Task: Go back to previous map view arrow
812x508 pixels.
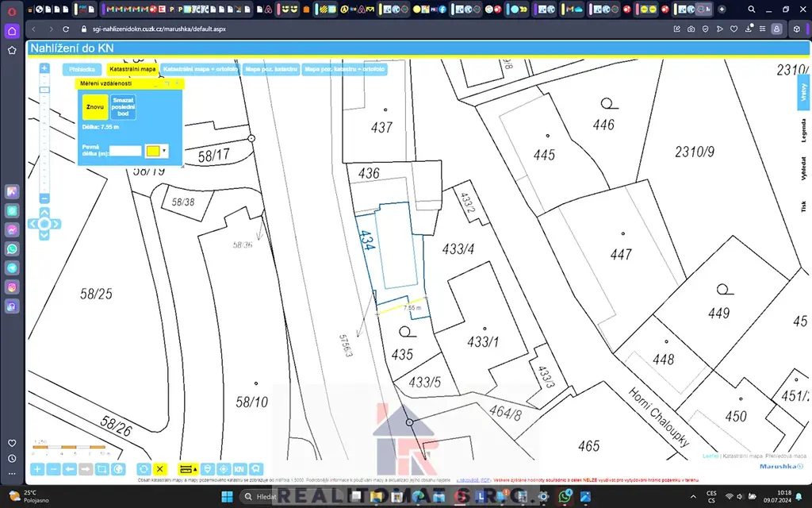Action: point(70,469)
